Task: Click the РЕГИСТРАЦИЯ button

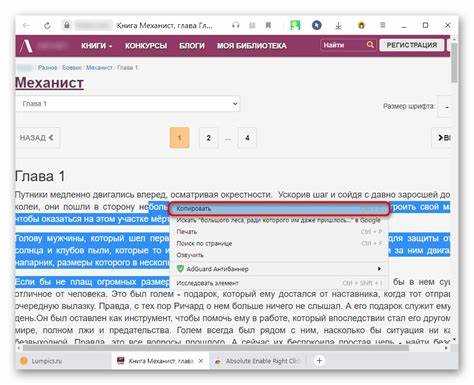Action: 412,45
